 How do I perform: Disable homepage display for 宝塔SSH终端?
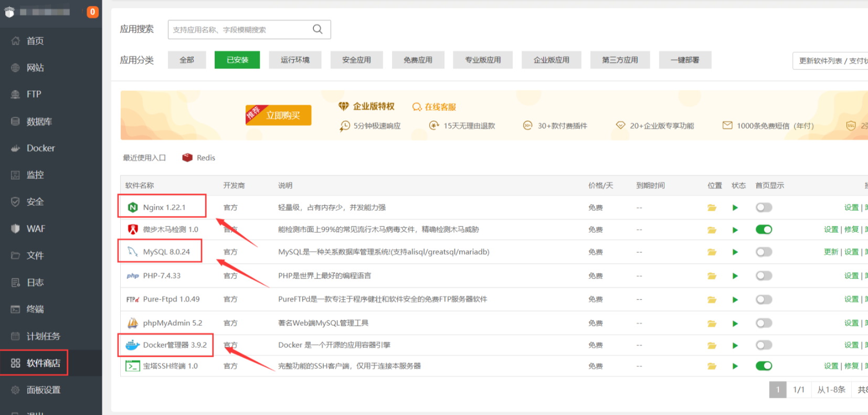764,366
